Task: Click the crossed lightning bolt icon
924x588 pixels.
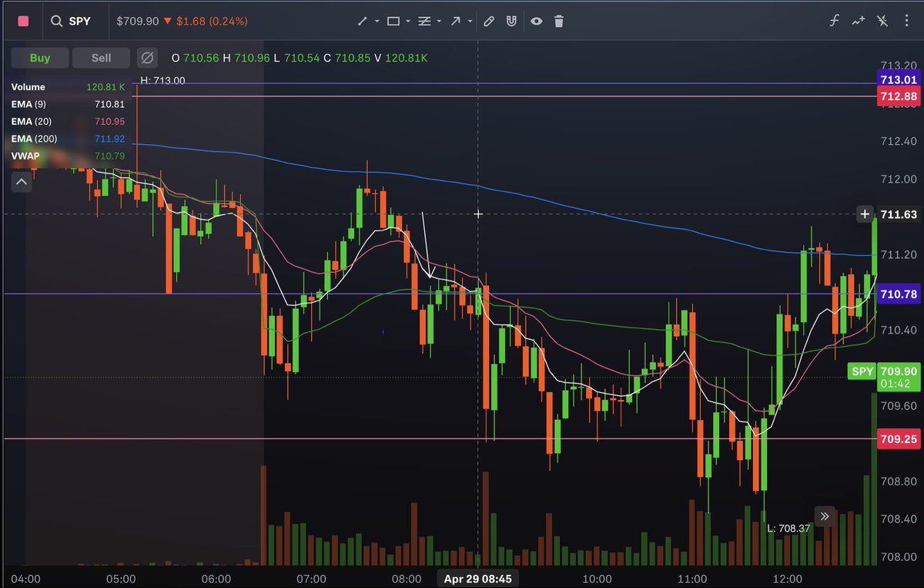Action: (x=882, y=22)
